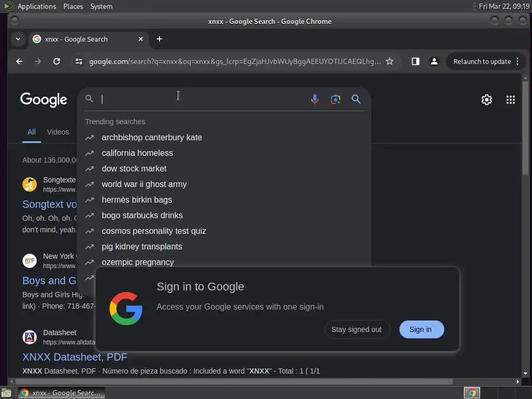Click the grey magnifier inside search box
This screenshot has width=532, height=399.
(x=89, y=99)
